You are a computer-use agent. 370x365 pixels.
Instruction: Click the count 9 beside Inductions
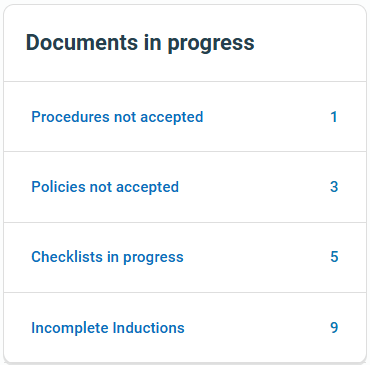click(x=334, y=328)
